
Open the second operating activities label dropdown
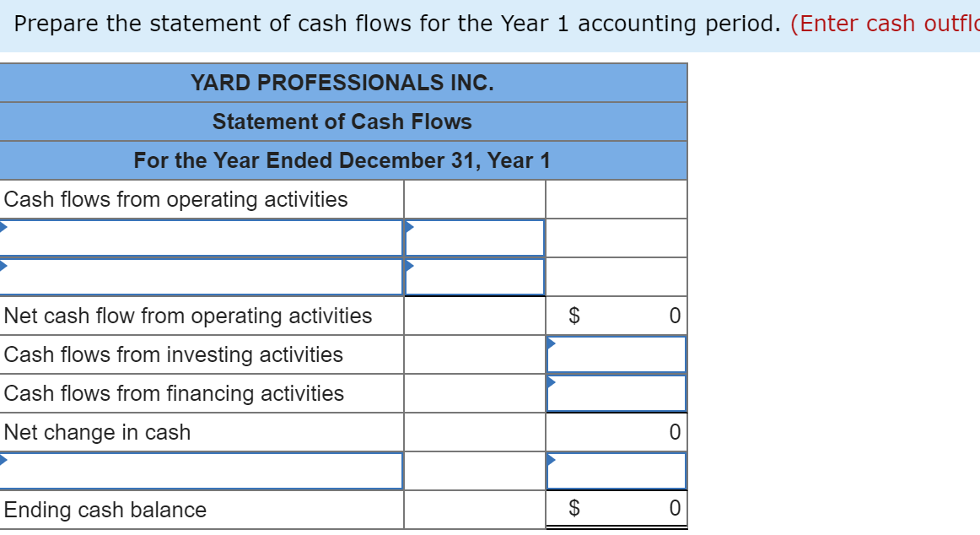click(6, 264)
